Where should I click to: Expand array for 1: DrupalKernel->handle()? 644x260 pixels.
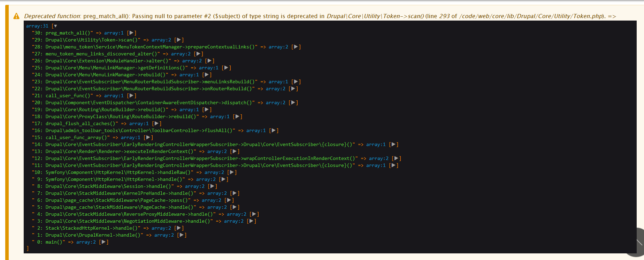[x=182, y=235]
